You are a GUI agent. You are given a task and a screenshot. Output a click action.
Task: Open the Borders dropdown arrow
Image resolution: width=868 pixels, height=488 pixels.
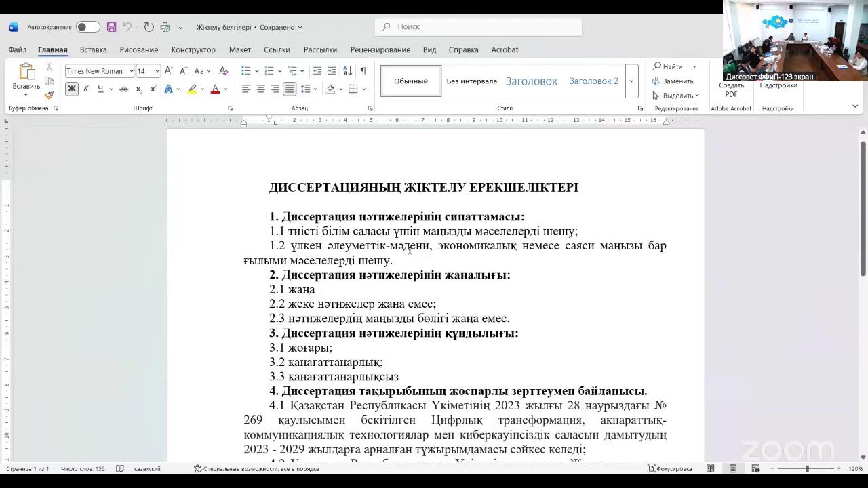pos(363,89)
